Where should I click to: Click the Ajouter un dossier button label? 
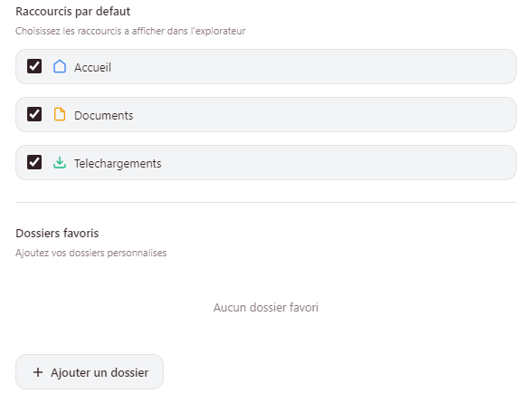coord(100,372)
